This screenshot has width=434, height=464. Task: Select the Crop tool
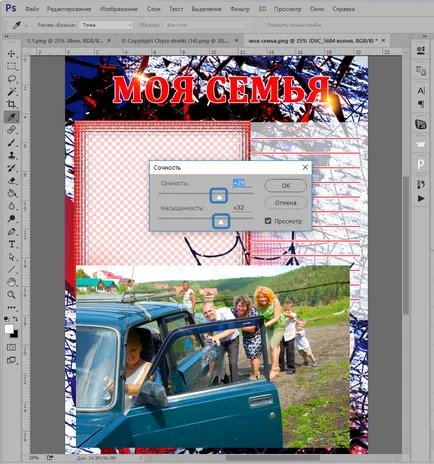click(11, 104)
